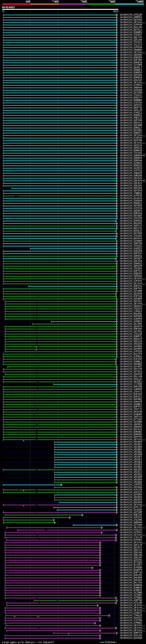Select hit UniRef100_A7PD34
The width and height of the screenshot is (146, 644).
point(131,47)
